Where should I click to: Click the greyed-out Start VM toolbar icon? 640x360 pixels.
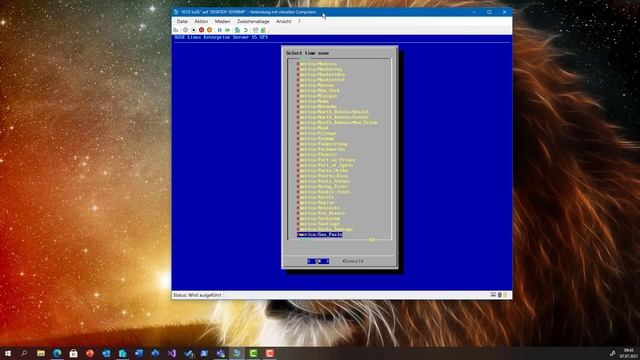pos(185,30)
